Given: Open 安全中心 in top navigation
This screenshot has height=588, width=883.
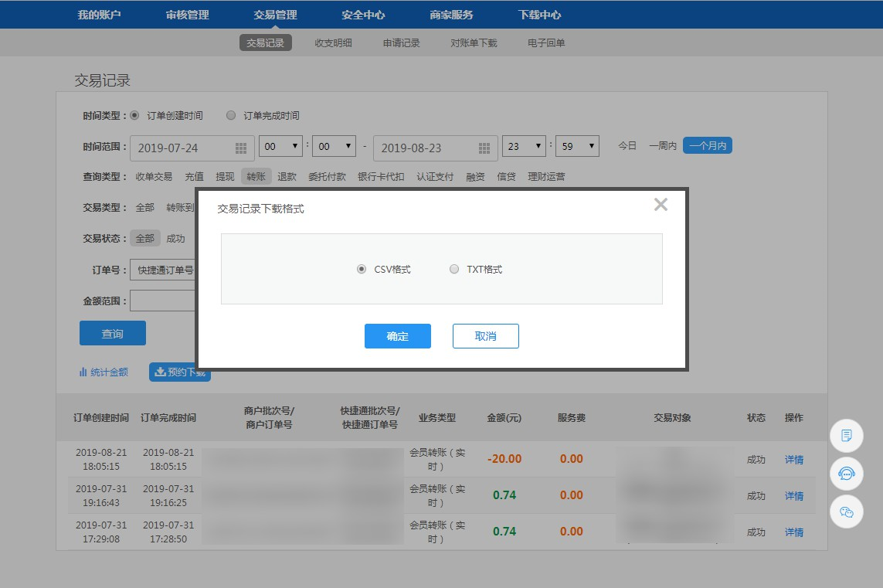Looking at the screenshot, I should [363, 15].
